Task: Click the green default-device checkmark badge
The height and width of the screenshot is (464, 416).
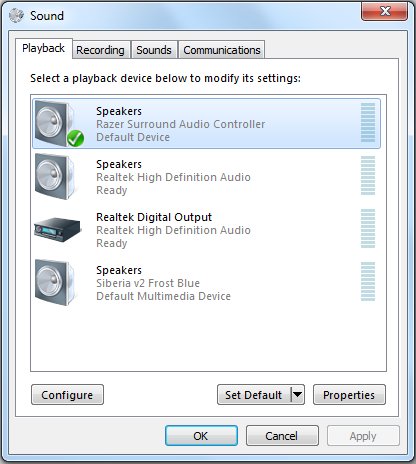Action: click(75, 138)
